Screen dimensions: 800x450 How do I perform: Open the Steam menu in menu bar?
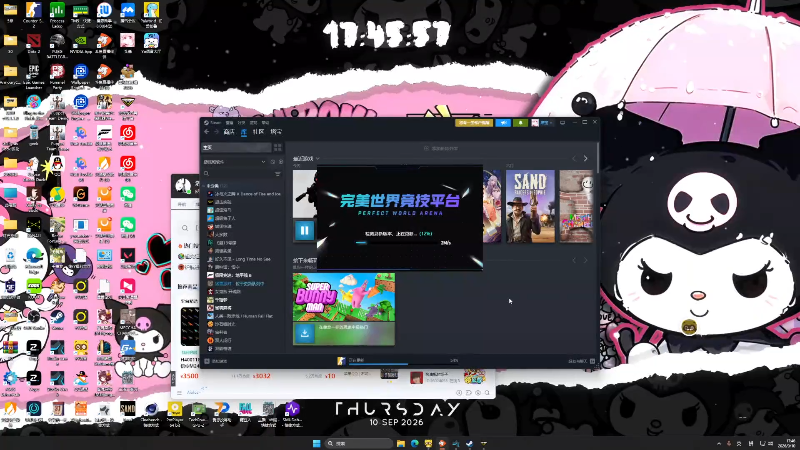(x=213, y=123)
